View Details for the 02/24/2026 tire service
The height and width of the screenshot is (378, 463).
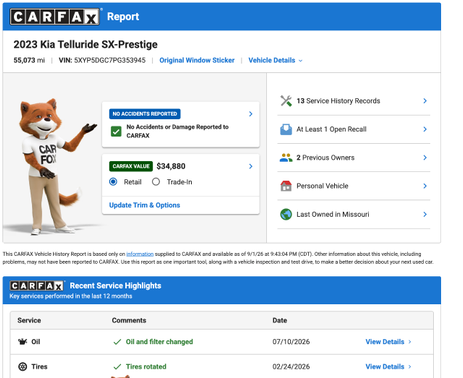[x=388, y=367]
